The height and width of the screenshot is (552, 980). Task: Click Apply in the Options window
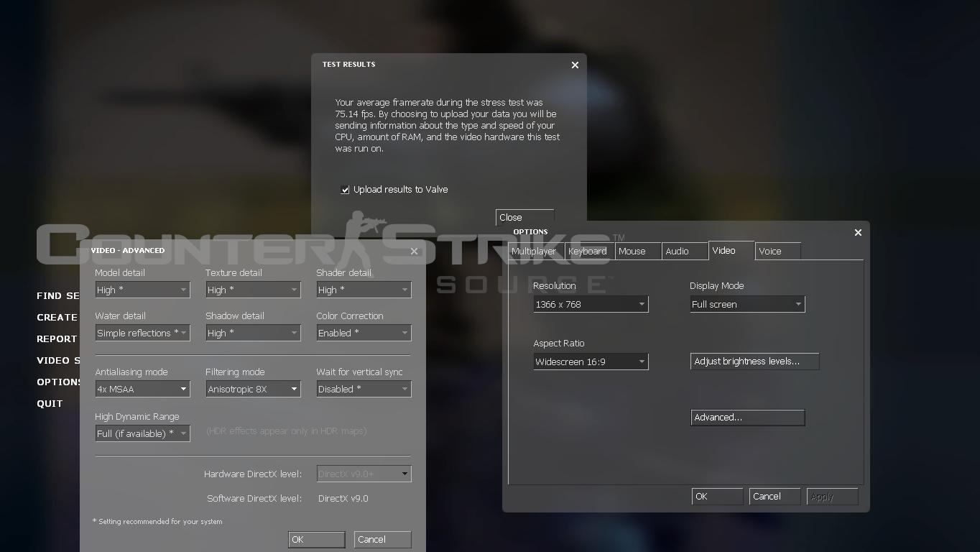[833, 497]
